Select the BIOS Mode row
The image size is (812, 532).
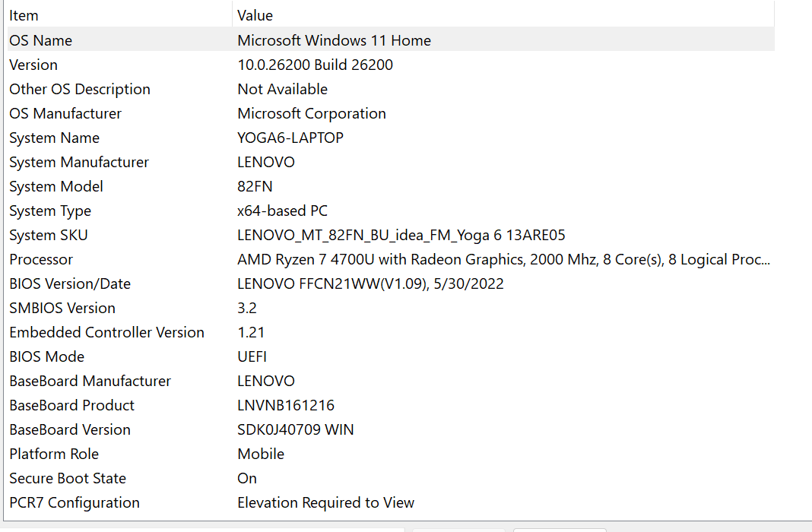tap(47, 356)
